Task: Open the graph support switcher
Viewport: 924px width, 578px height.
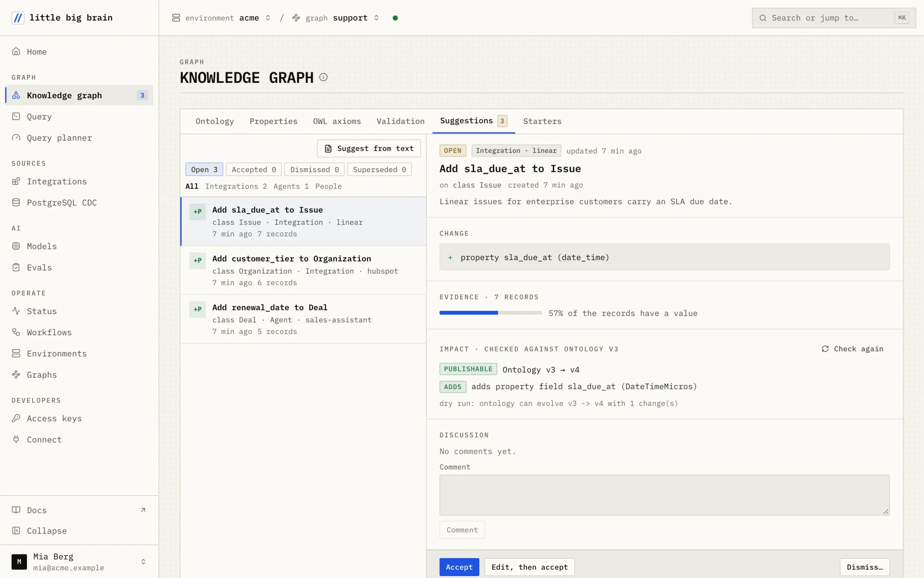Action: coord(335,18)
